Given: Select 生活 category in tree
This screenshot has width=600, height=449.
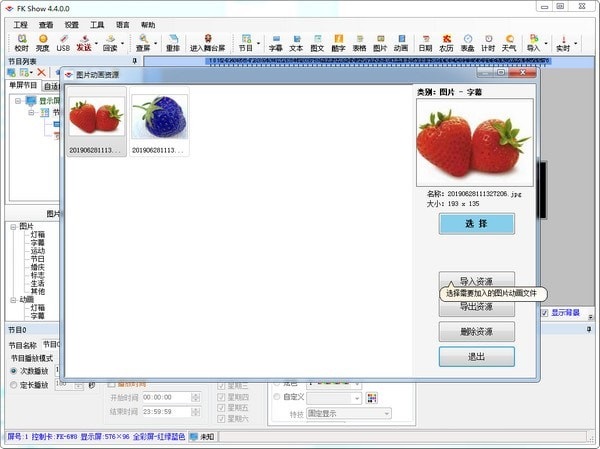Looking at the screenshot, I should point(38,283).
